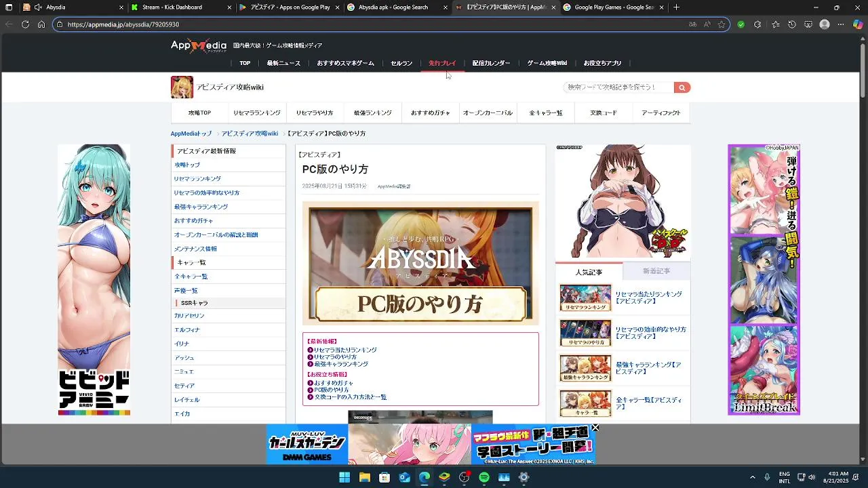Mute the Abysdia tab speaker icon

point(38,7)
